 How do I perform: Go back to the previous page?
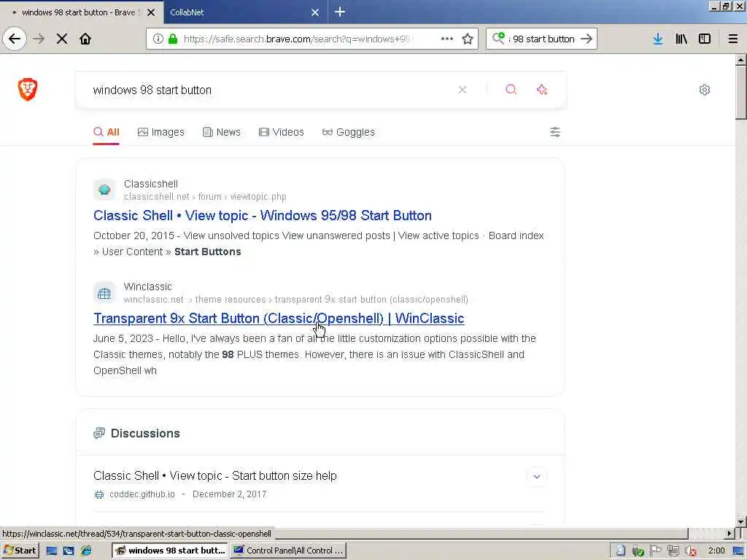tap(15, 39)
